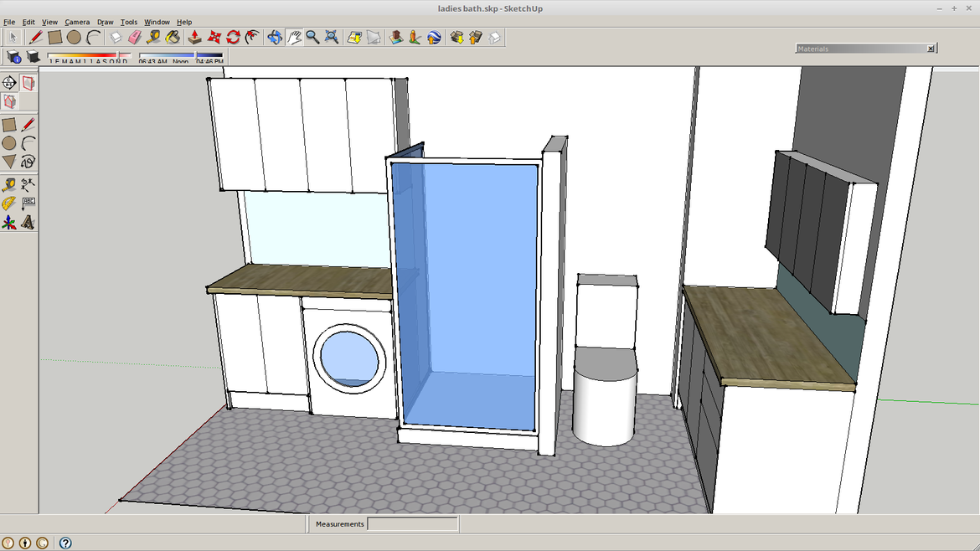Open the Tools menu
The width and height of the screenshot is (980, 551).
click(128, 22)
